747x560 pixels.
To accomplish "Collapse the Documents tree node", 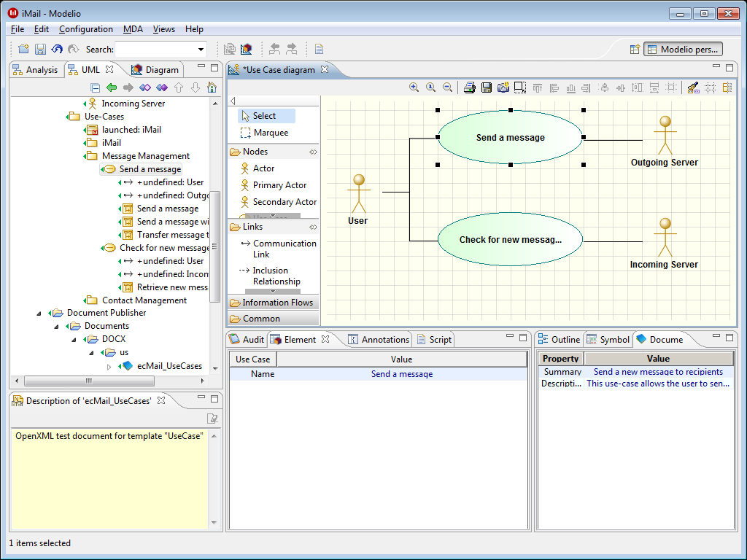I will (56, 327).
